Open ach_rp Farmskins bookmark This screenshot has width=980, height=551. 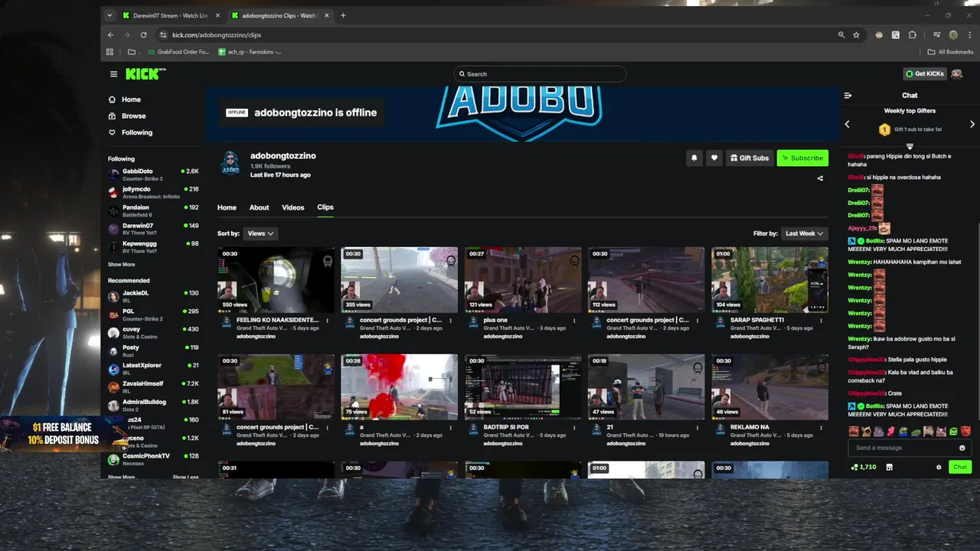click(250, 52)
